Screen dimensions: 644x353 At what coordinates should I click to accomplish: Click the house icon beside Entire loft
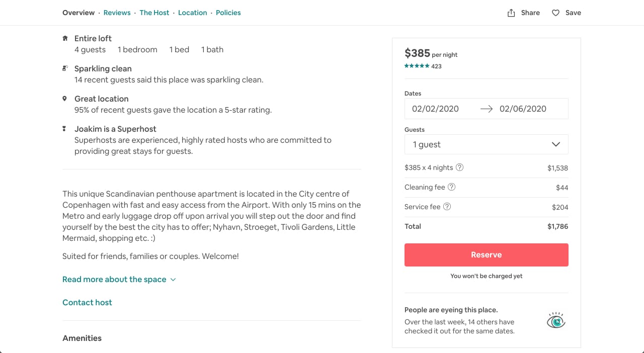point(64,38)
